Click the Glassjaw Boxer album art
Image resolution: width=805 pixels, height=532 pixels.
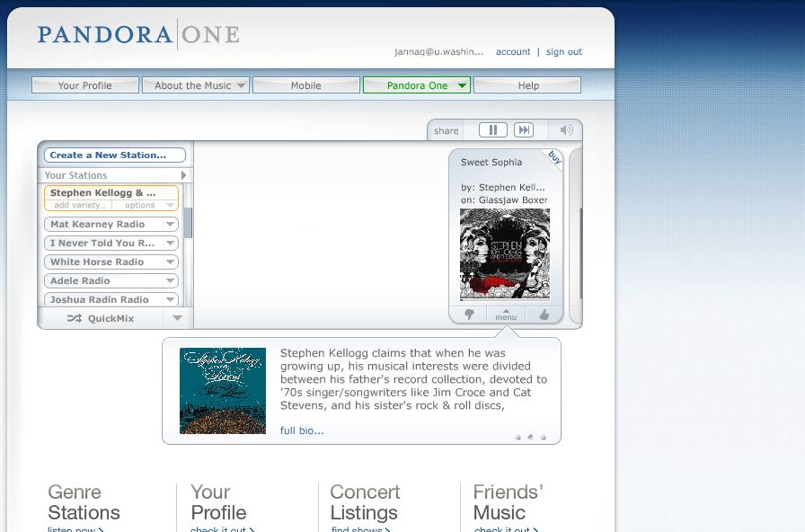click(505, 253)
